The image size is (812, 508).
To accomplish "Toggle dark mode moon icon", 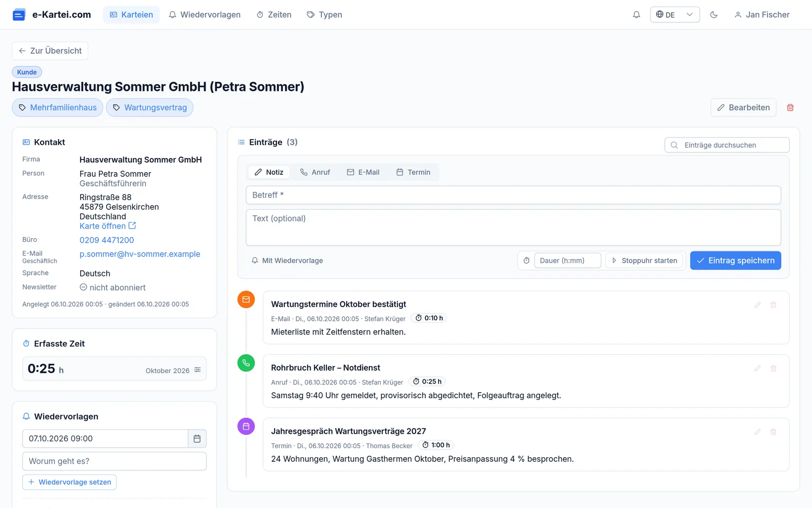I will tap(714, 15).
